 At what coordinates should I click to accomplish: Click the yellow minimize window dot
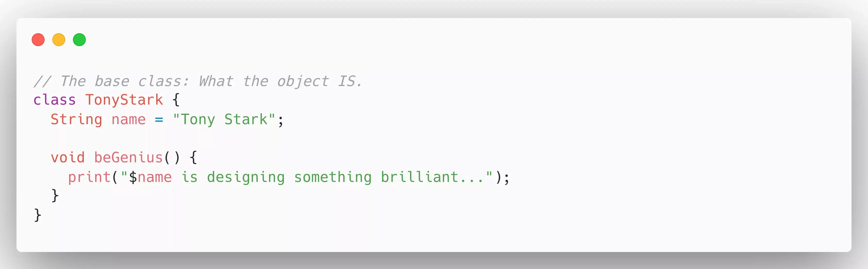pos(59,40)
